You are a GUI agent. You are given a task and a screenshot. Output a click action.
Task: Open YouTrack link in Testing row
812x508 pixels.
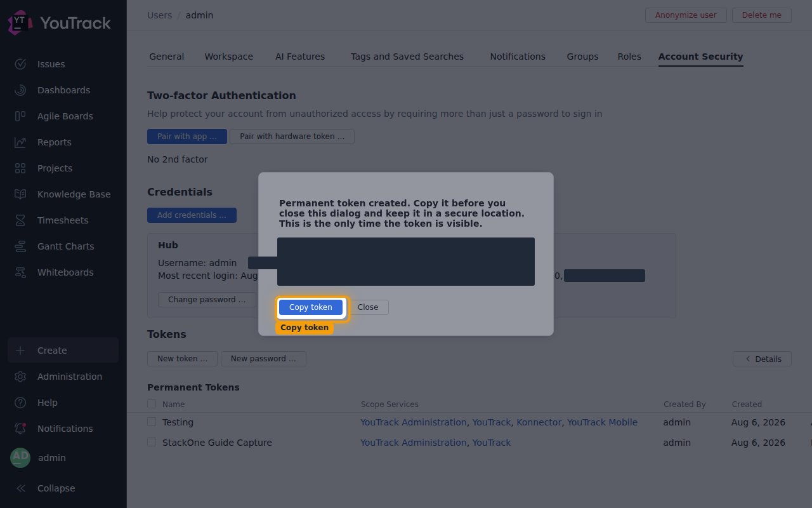[492, 422]
